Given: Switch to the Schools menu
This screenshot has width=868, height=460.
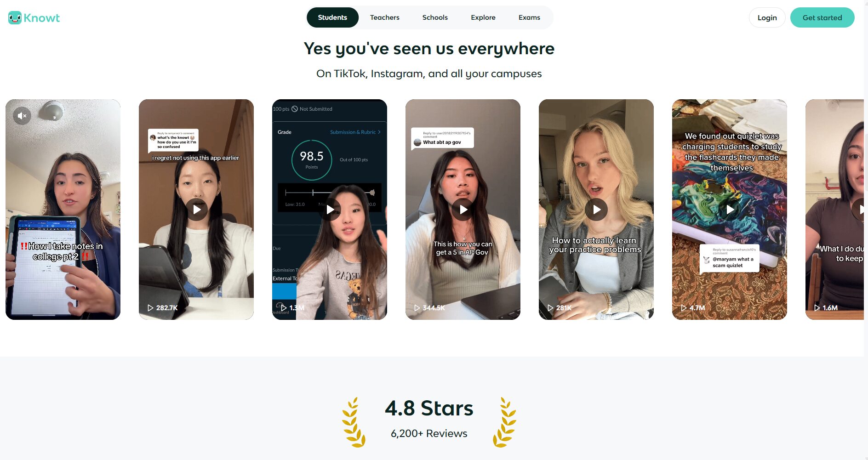Looking at the screenshot, I should pyautogui.click(x=435, y=17).
